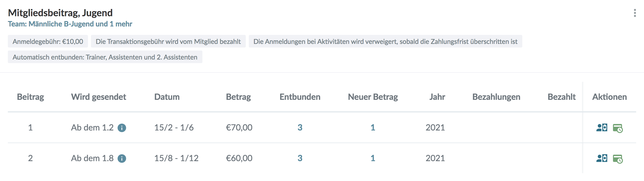Open the Team: Männliche B-Jugend und 1 mehr link
This screenshot has height=181, width=644.
[70, 24]
